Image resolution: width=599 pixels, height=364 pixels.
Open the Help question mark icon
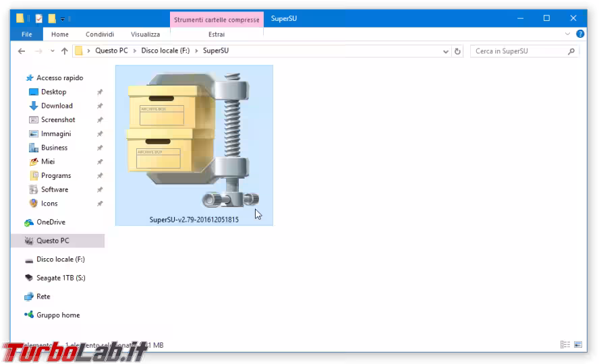[580, 34]
